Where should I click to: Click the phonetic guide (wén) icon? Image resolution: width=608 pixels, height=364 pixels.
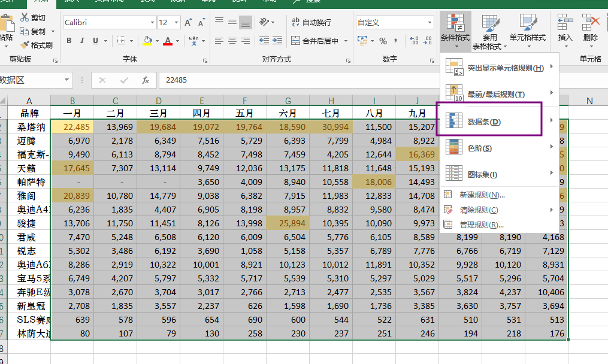tap(193, 41)
